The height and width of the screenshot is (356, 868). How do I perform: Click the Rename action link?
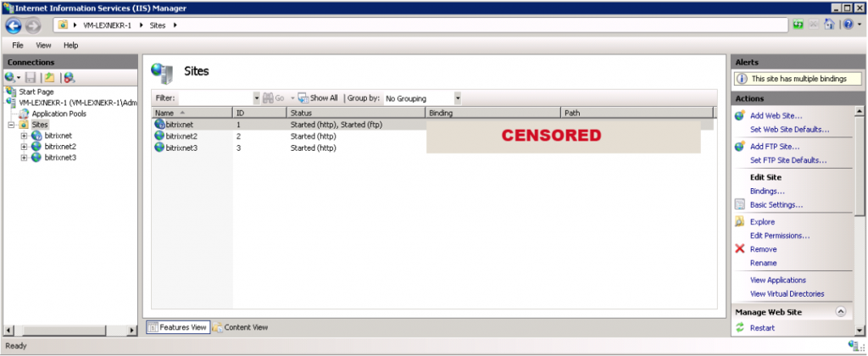point(764,263)
